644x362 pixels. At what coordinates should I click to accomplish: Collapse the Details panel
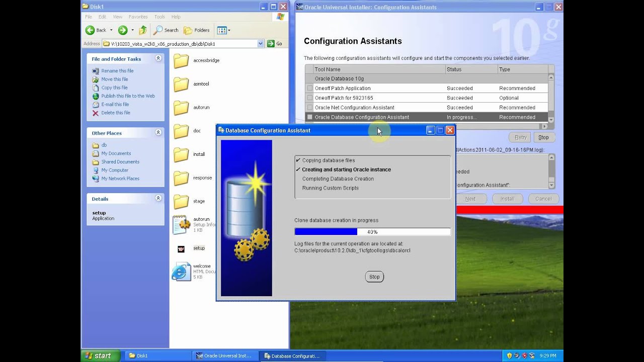point(158,199)
